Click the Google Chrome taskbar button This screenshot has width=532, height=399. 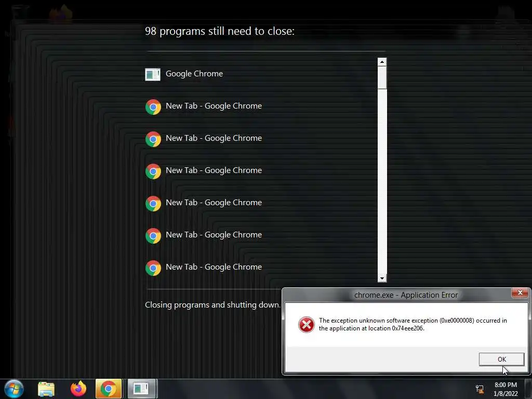109,389
